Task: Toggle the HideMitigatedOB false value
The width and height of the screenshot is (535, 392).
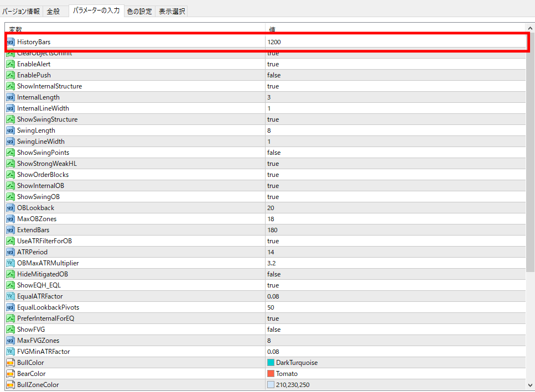Action: pyautogui.click(x=274, y=274)
